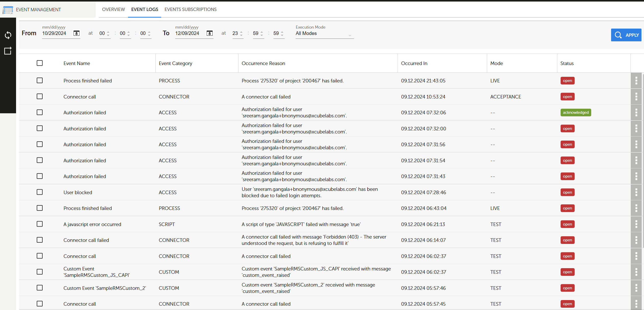Open actions menu for Authorization failed 07:32:00 row
This screenshot has height=310, width=644.
pos(636,129)
